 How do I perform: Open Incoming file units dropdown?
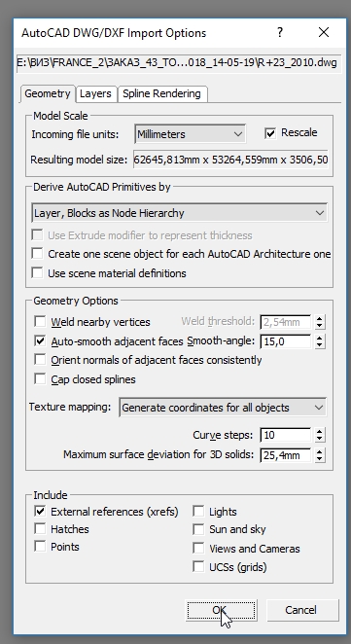coord(190,134)
